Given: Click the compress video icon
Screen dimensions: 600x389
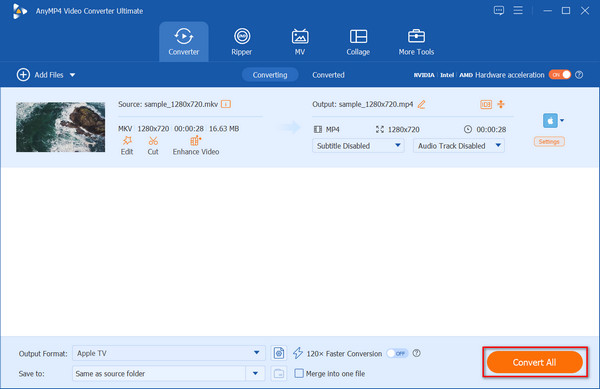Looking at the screenshot, I should coord(501,104).
